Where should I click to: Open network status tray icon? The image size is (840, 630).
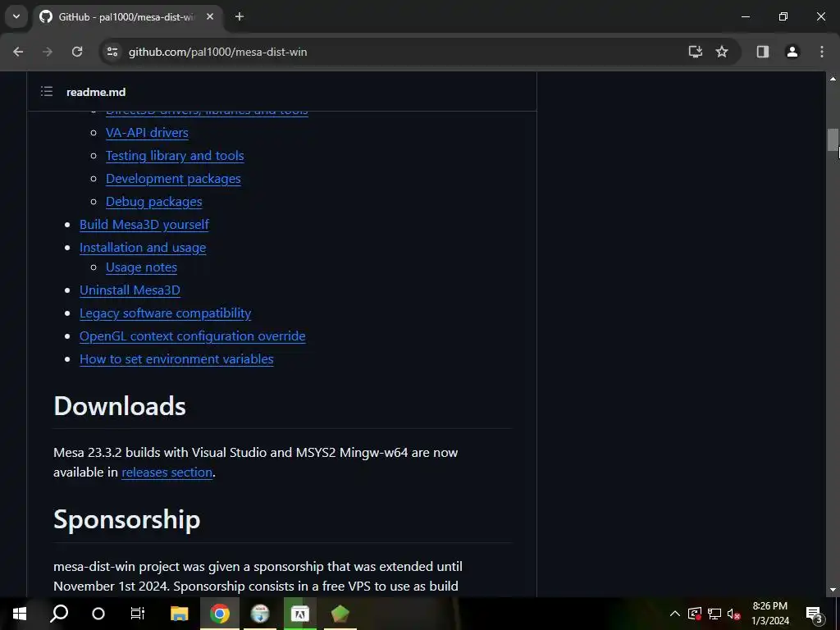[x=714, y=614]
